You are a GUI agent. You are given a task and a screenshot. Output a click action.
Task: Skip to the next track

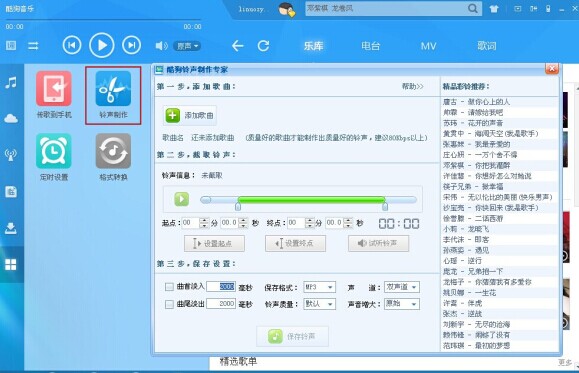pyautogui.click(x=131, y=45)
